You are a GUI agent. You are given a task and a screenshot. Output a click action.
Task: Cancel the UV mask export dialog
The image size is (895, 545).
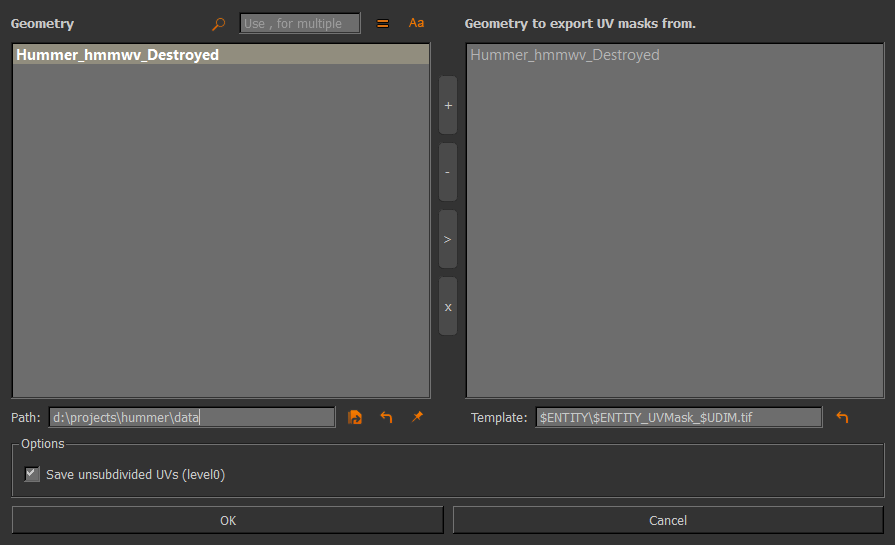click(668, 520)
